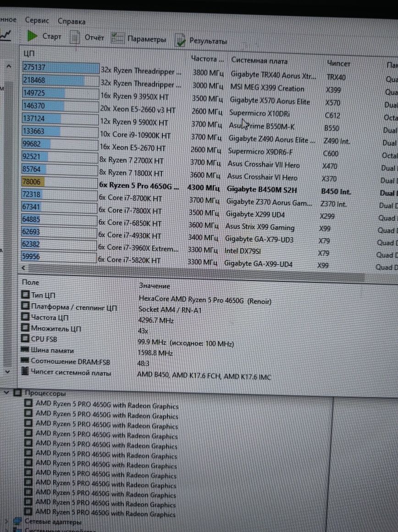Select the 20x Xeon E5-2660 v3 HT row
Screen dimensions: 398x532
coord(138,109)
